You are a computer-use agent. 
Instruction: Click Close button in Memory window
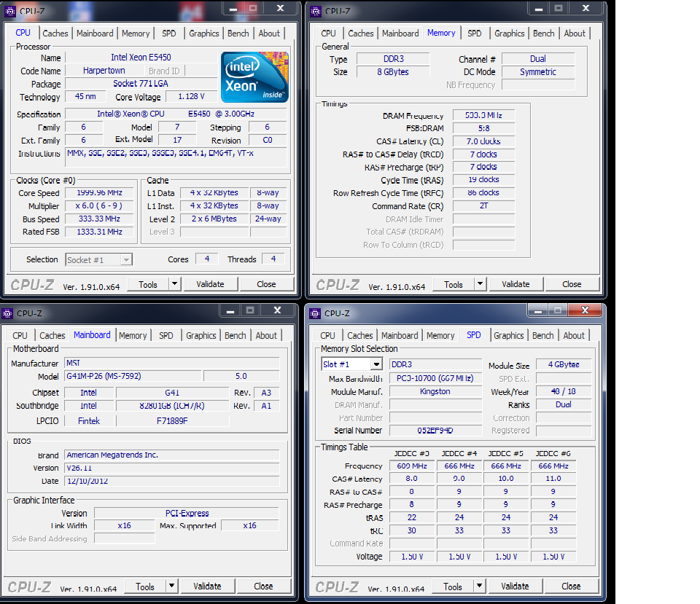click(572, 284)
